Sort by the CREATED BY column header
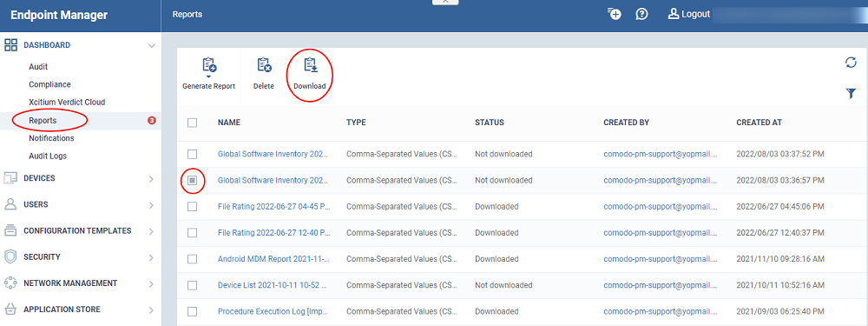868x326 pixels. pos(626,123)
